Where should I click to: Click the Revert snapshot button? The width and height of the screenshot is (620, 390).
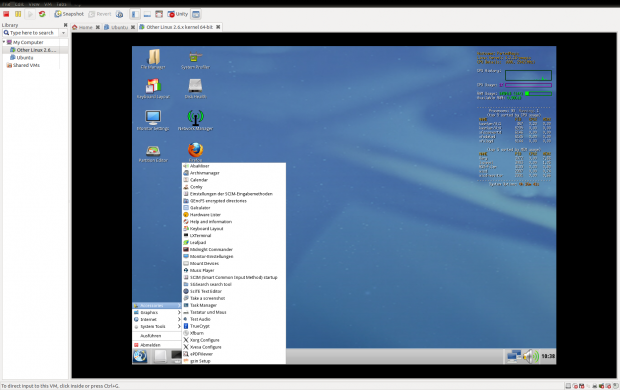click(100, 14)
